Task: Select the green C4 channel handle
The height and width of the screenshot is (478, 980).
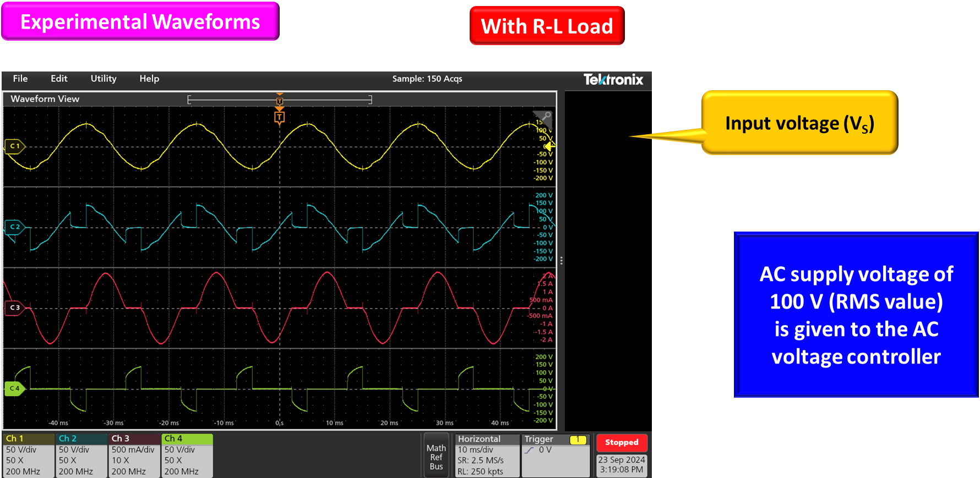Action: tap(14, 388)
